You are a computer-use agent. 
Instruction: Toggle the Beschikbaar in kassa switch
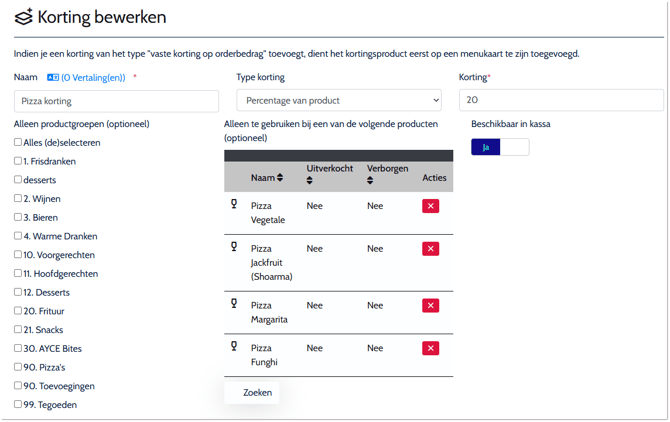click(x=500, y=147)
